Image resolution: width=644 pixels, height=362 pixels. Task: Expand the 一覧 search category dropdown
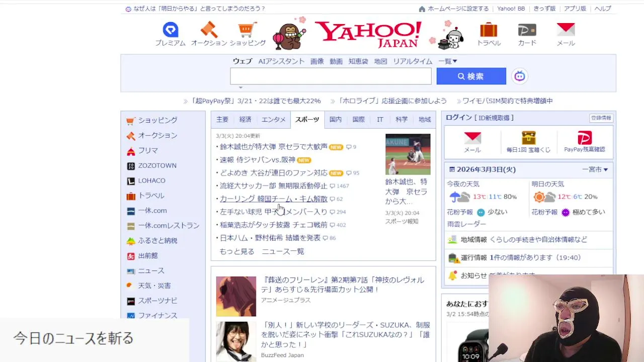pyautogui.click(x=448, y=61)
